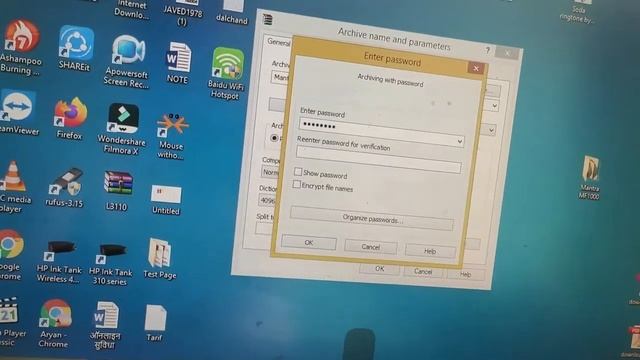This screenshot has height=360, width=640.
Task: Enable the Show password checkbox
Action: pos(298,171)
